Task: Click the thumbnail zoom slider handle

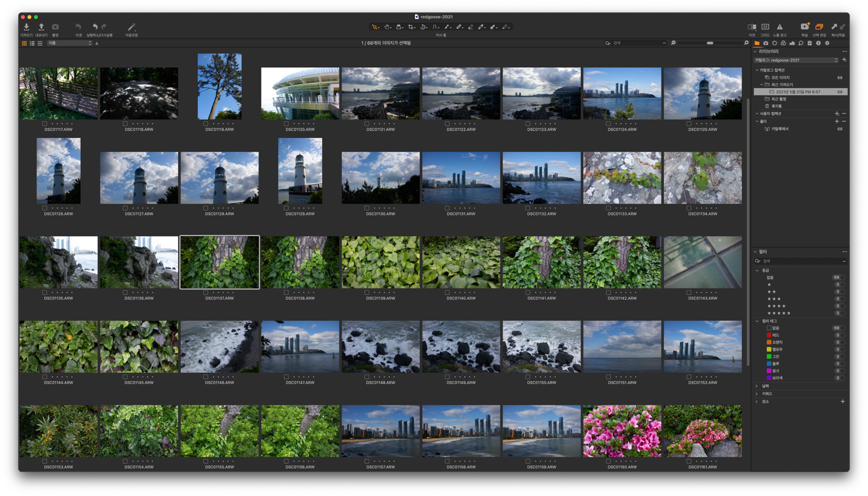Action: point(710,43)
